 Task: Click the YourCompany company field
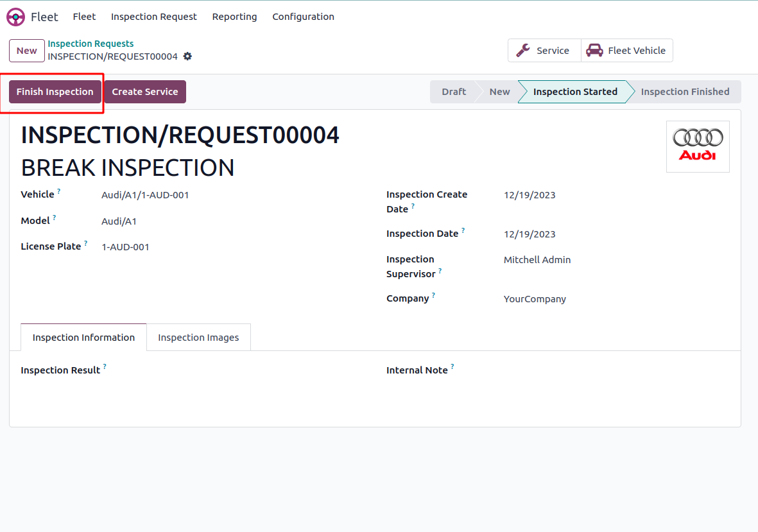click(x=535, y=299)
